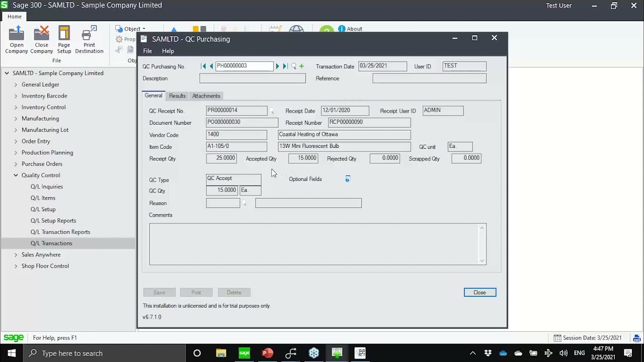
Task: Click the printer icon in status bar
Action: [637, 338]
